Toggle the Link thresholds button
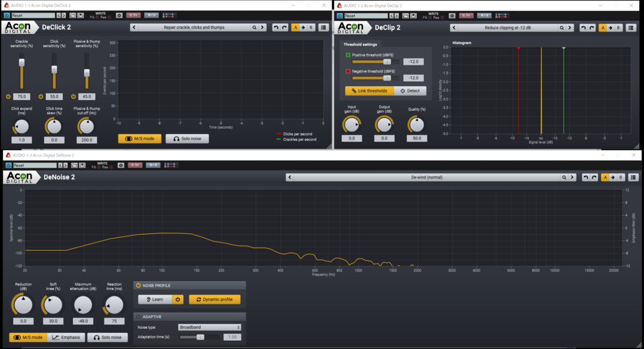Image resolution: width=644 pixels, height=349 pixels. click(x=370, y=91)
